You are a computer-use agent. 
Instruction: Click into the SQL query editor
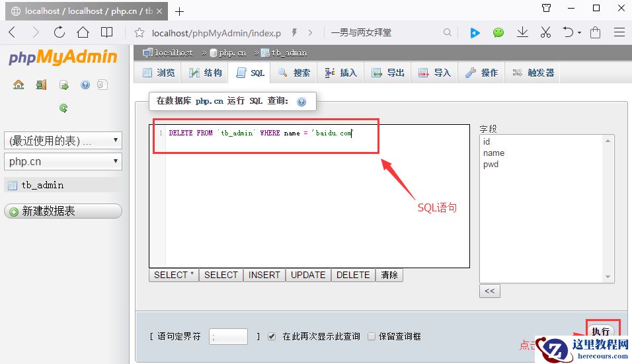[x=309, y=196]
